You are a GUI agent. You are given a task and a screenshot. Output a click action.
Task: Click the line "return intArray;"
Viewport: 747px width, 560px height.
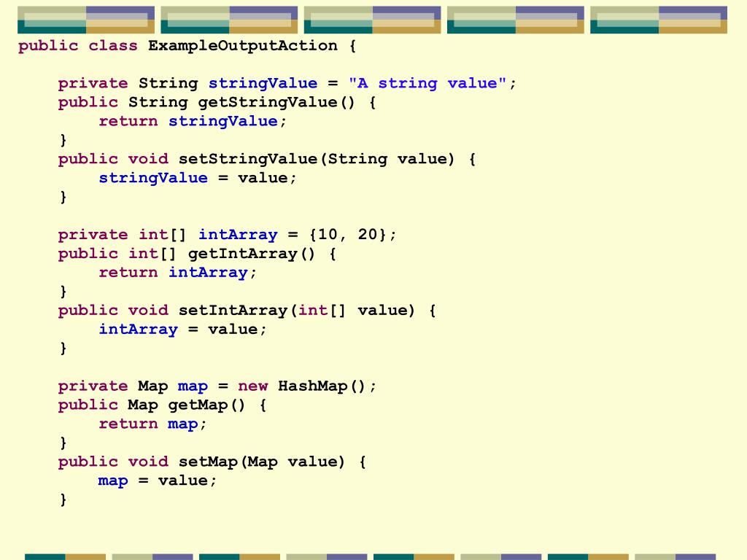[x=178, y=273]
